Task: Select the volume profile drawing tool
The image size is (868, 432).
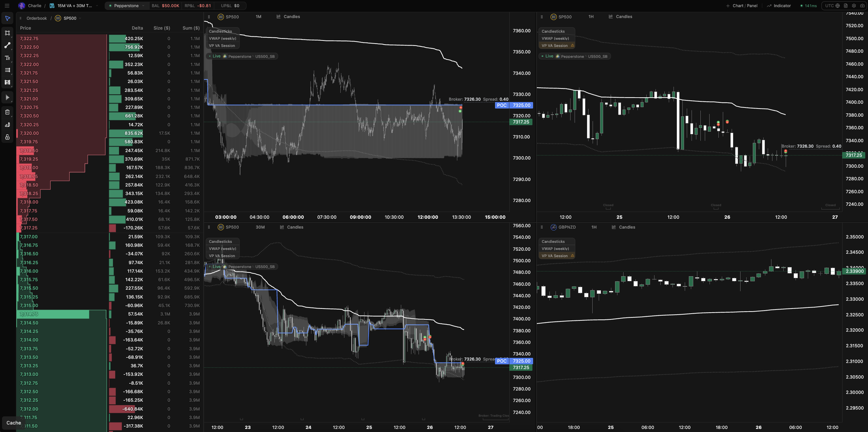Action: (7, 98)
